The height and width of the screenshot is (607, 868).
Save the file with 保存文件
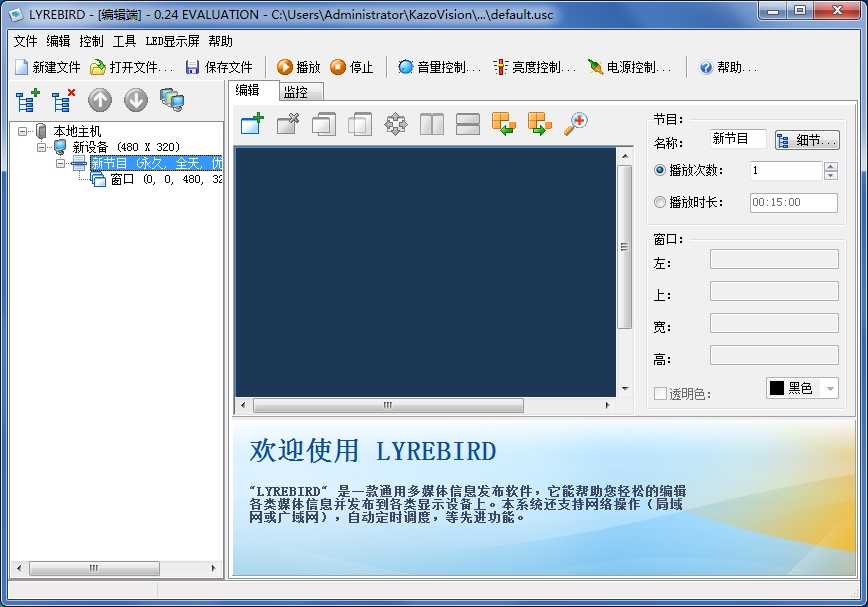(219, 68)
